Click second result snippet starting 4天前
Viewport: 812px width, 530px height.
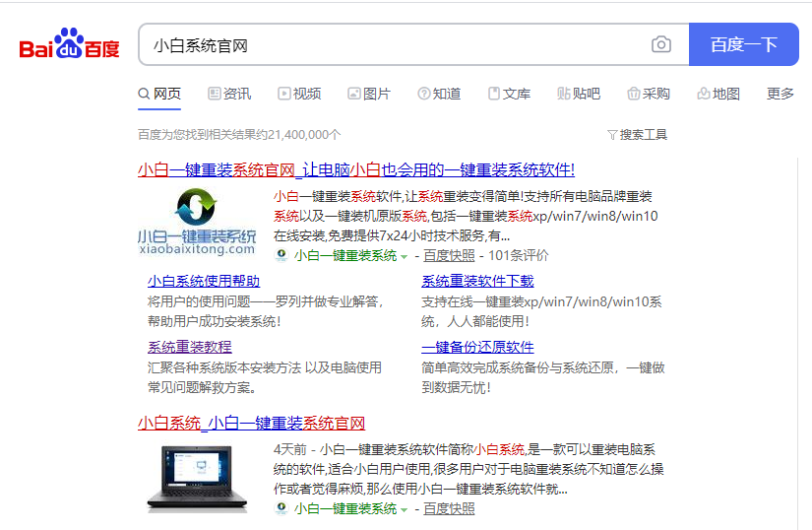click(x=468, y=469)
